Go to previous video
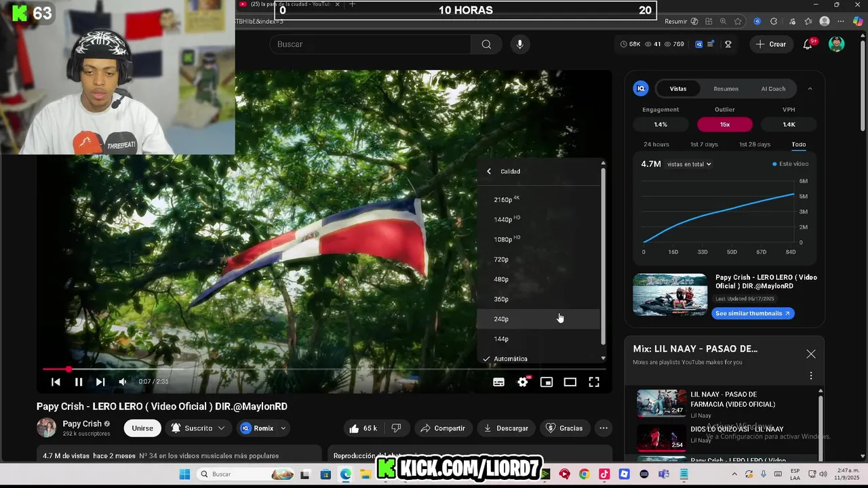 tap(56, 382)
